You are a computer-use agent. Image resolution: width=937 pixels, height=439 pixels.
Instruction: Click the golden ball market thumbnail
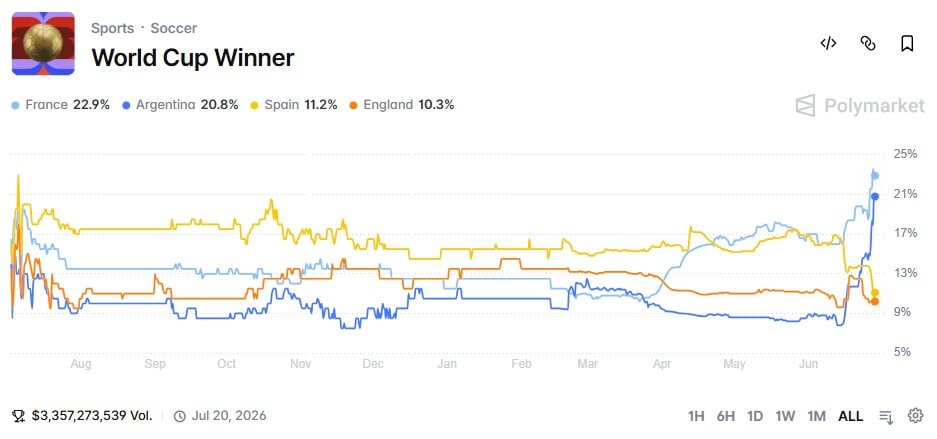click(x=43, y=44)
